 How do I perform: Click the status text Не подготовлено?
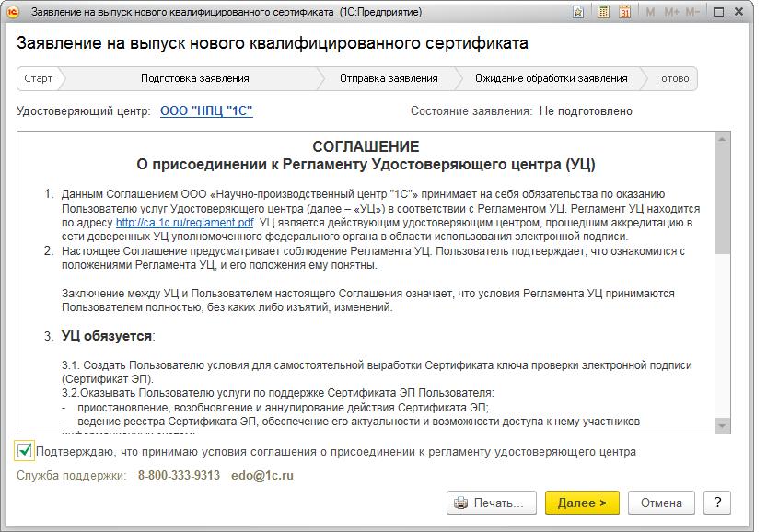586,111
